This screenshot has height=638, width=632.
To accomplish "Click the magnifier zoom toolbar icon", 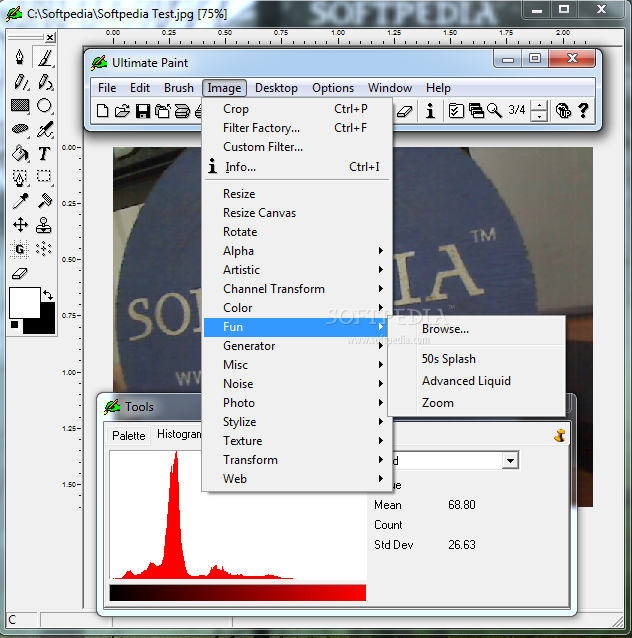I will [x=494, y=111].
